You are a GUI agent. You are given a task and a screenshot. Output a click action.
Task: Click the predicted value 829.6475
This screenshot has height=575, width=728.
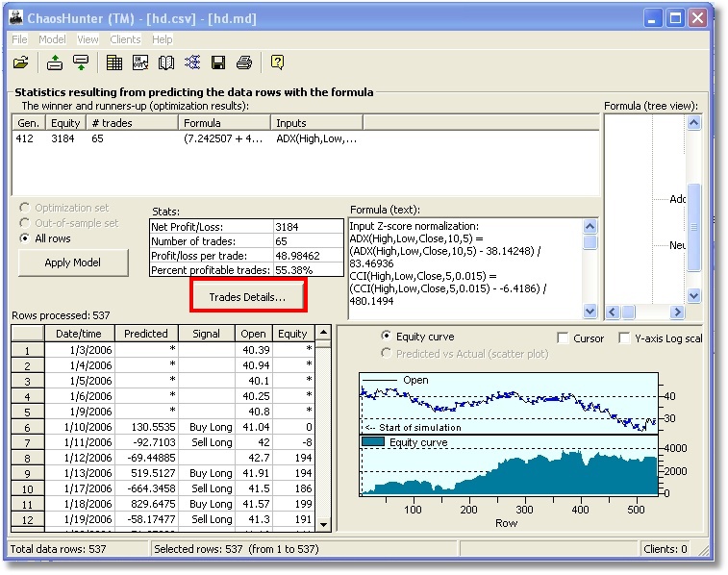(x=146, y=504)
